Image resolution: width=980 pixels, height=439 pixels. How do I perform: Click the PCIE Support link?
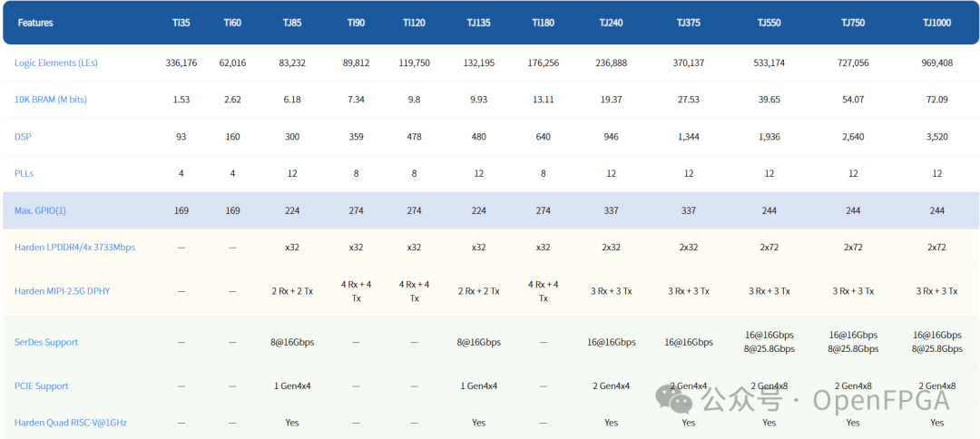pos(41,385)
